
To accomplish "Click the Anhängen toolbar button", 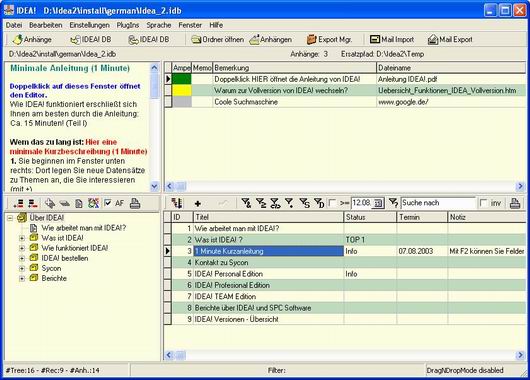I will [x=271, y=40].
